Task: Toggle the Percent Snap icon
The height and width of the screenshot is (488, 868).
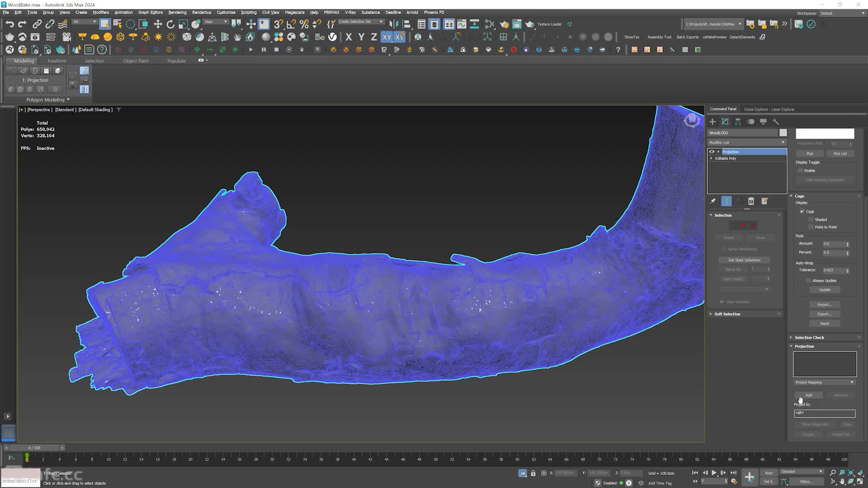Action: coord(304,24)
